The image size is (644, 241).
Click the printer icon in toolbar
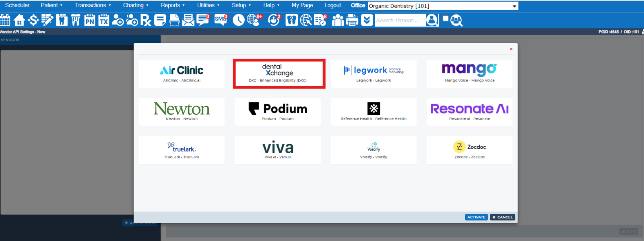[352, 20]
